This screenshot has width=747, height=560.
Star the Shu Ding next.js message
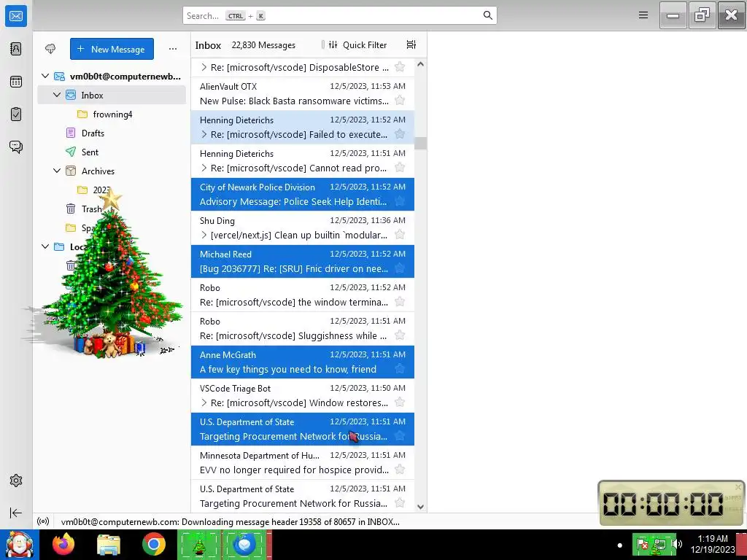(400, 235)
